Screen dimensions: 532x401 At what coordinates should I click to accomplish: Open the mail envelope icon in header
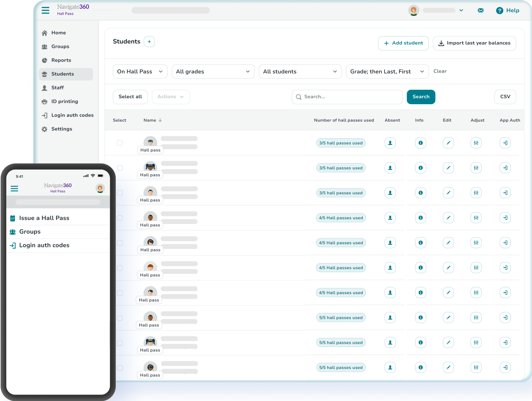(480, 10)
